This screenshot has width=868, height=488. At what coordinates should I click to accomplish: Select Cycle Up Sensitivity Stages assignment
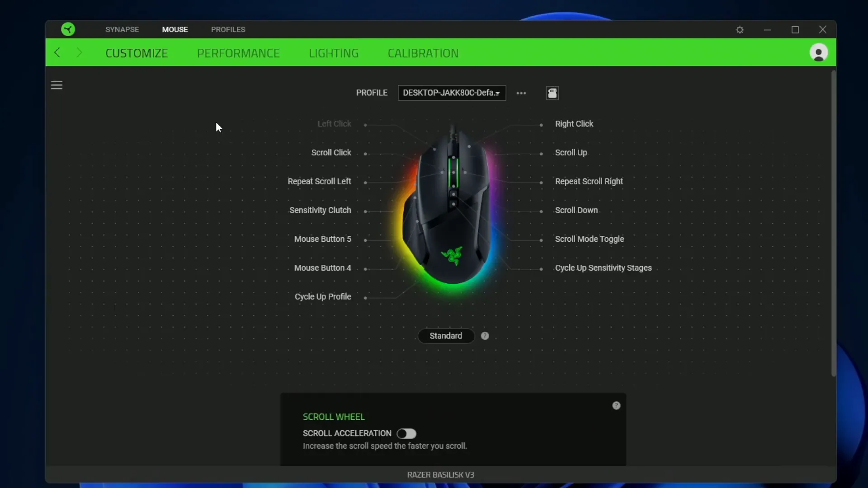(x=603, y=268)
